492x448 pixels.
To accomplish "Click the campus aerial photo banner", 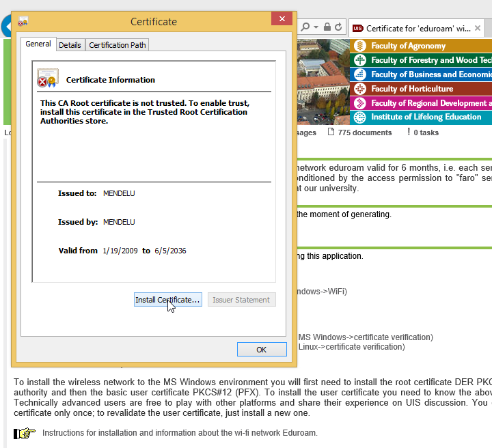I will click(323, 81).
